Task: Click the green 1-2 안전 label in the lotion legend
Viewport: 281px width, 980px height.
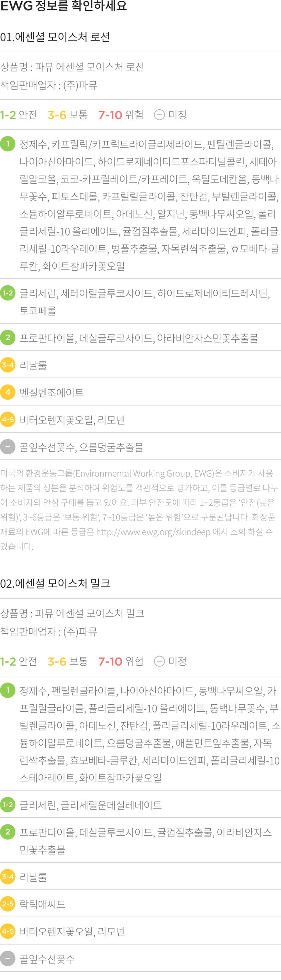Action: click(19, 115)
